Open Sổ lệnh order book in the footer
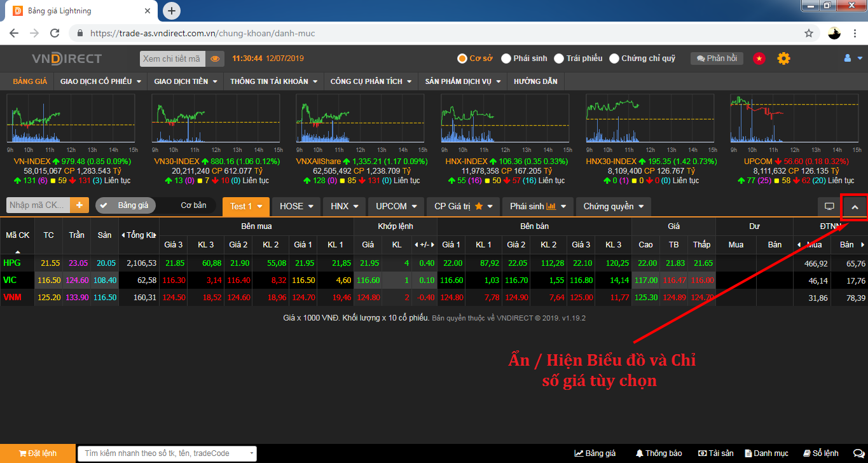This screenshot has height=463, width=868. pyautogui.click(x=820, y=453)
